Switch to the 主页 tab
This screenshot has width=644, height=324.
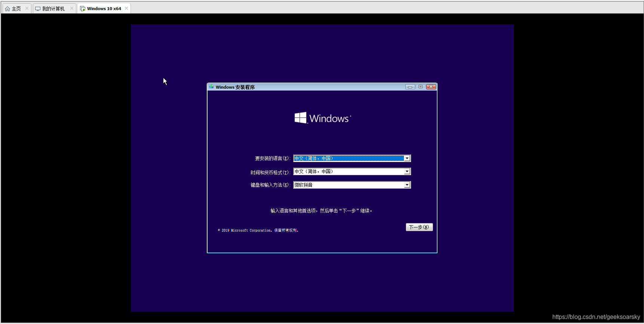pos(16,9)
